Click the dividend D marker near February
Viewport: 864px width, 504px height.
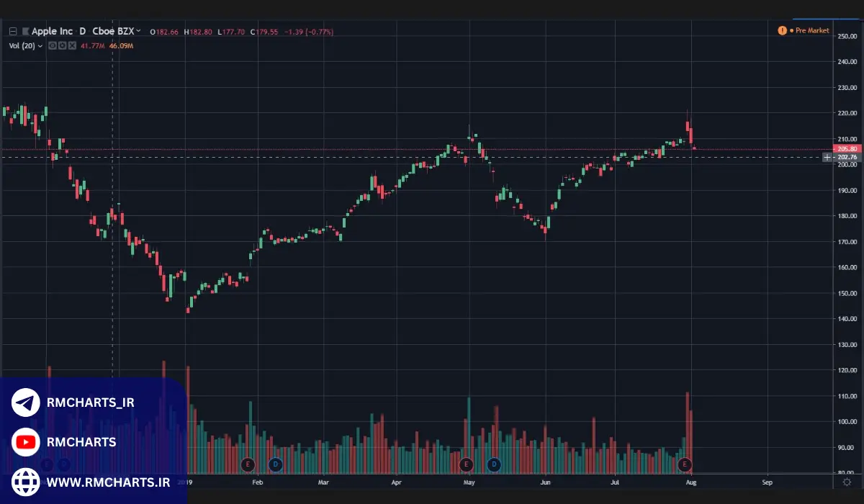click(275, 464)
